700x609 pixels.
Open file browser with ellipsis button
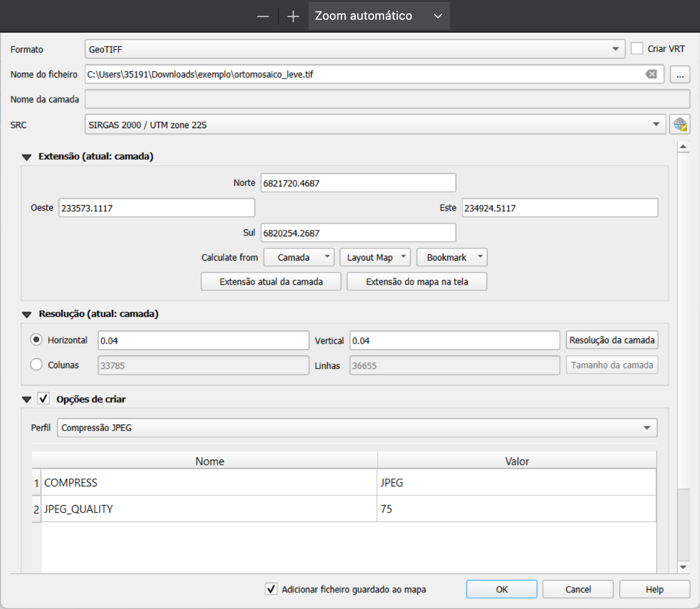[x=680, y=75]
